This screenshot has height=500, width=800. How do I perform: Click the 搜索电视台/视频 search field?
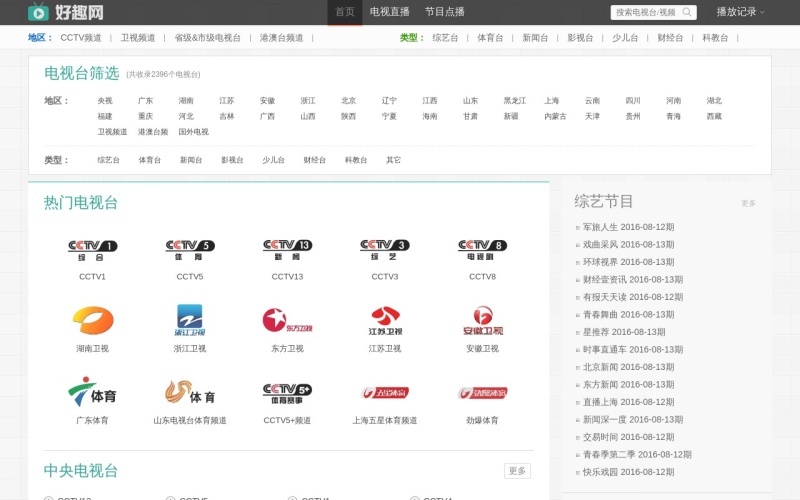coord(646,12)
